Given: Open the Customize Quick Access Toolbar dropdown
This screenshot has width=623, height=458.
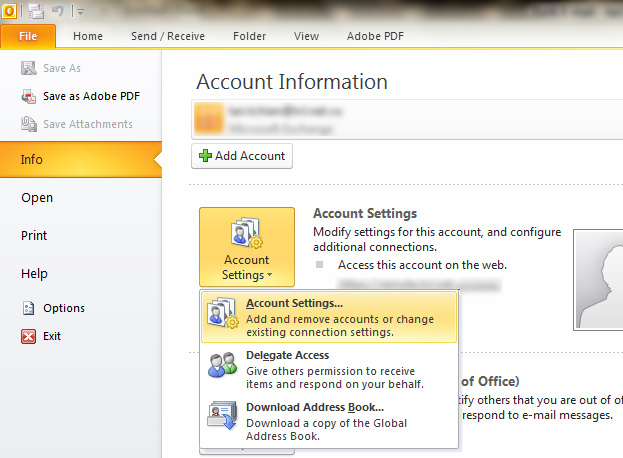Looking at the screenshot, I should tap(80, 12).
